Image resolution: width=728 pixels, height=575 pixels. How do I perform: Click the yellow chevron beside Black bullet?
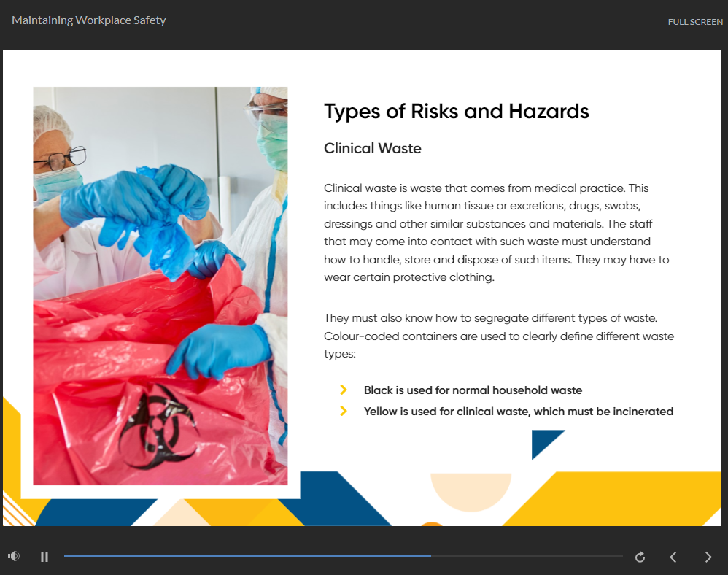coord(343,390)
